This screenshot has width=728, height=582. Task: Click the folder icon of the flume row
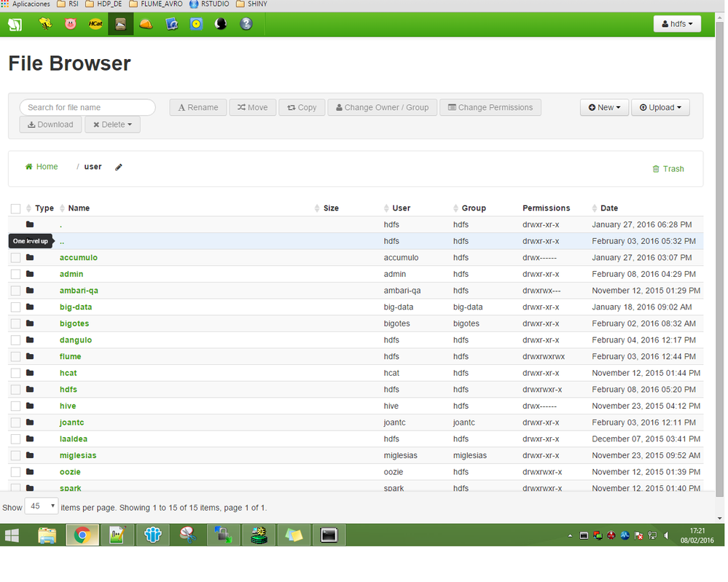(x=30, y=356)
